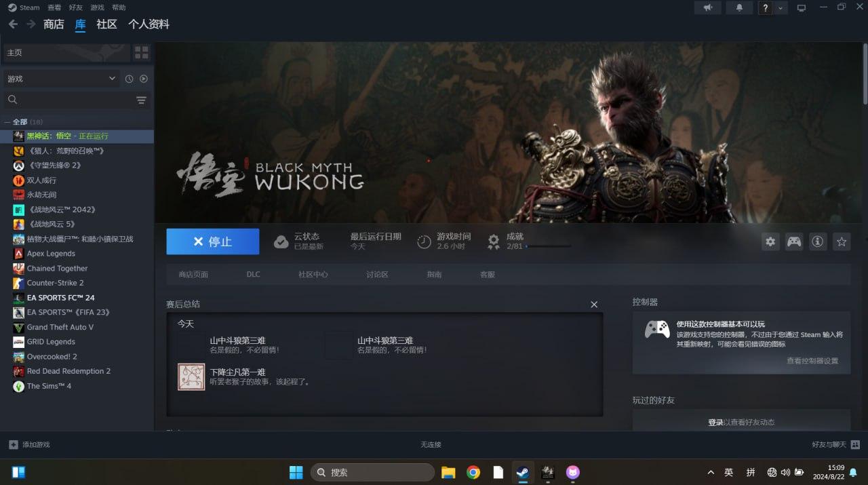Open the library filter icon beside search
Image resolution: width=868 pixels, height=485 pixels.
click(141, 100)
